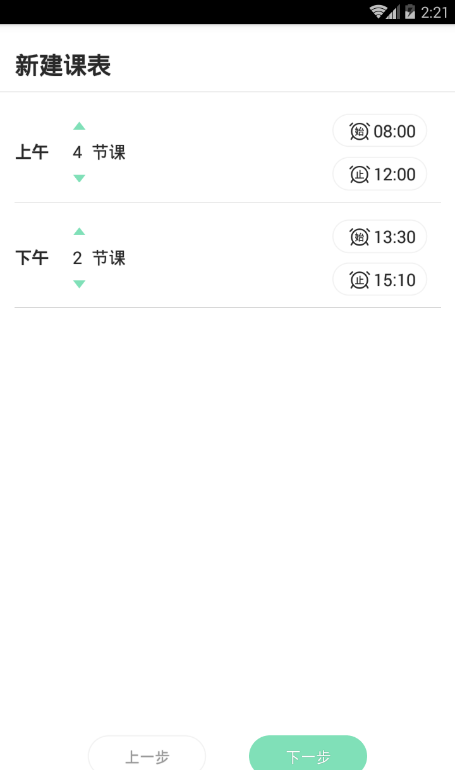
Task: Set morning start time 08:00
Action: (379, 131)
